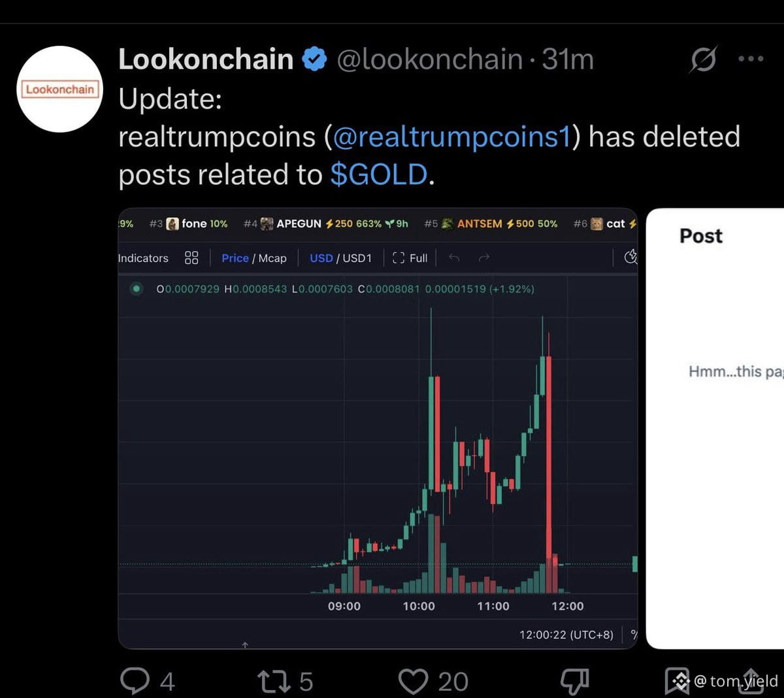Click the Grok slashed-circle icon
Screen dimensions: 784x698
click(x=703, y=59)
